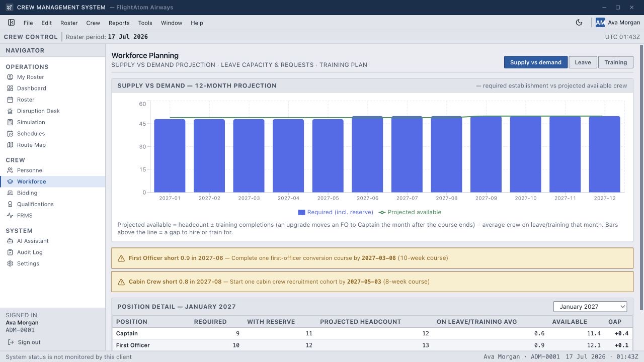Viewport: 644px width, 362px height.
Task: Open the Crew menu
Action: (x=93, y=23)
